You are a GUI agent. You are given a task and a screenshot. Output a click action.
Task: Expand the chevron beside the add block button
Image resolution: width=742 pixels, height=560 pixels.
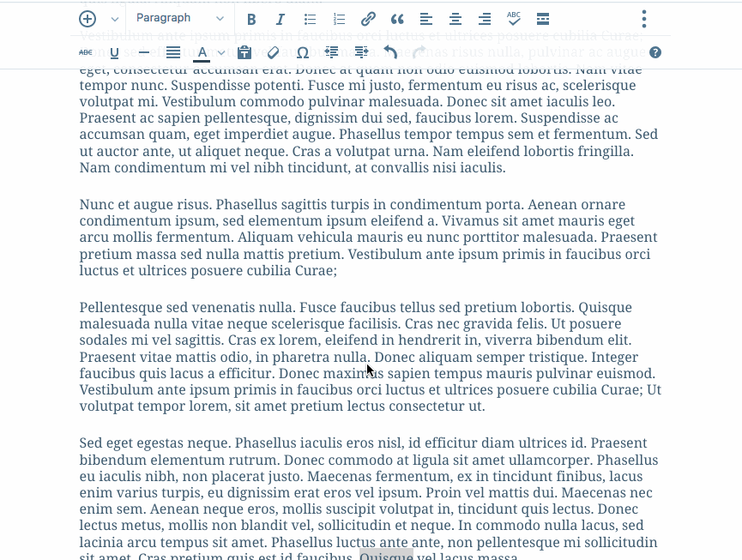(x=115, y=20)
